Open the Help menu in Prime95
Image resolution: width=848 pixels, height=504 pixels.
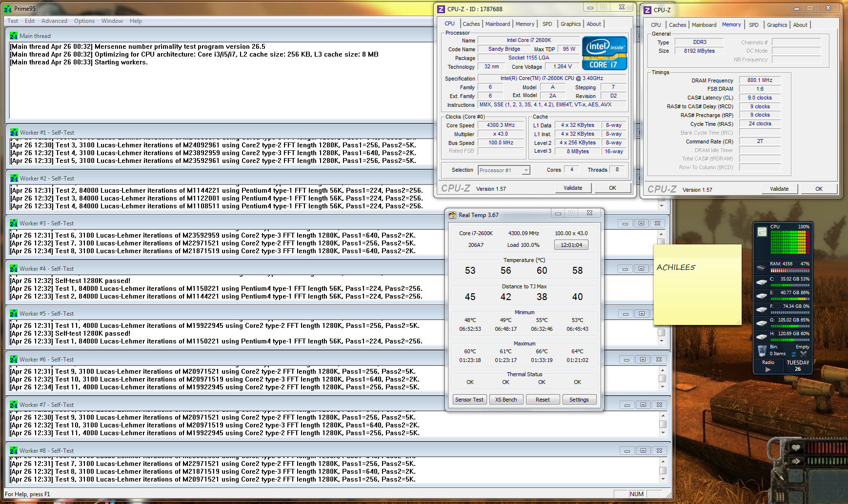tap(136, 21)
